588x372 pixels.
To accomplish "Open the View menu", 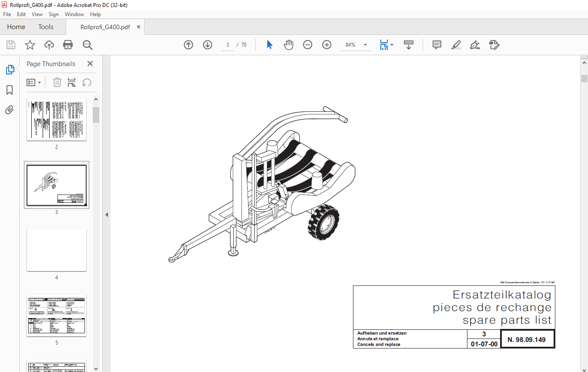I will point(37,14).
